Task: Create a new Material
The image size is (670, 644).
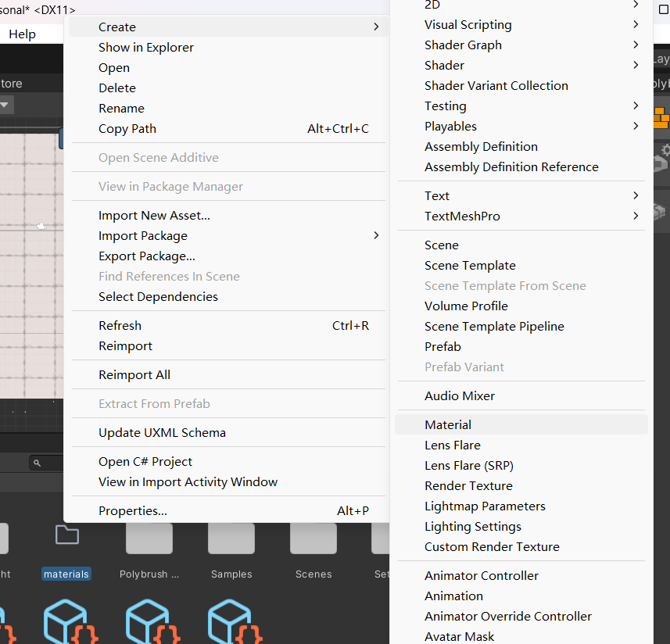Action: [x=521, y=425]
